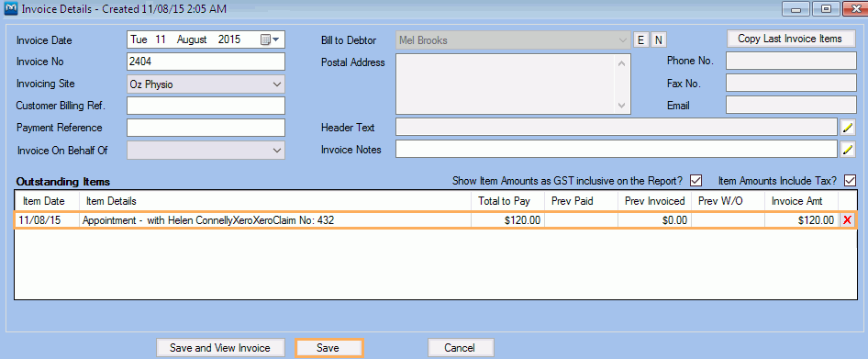Click the Prev Invoiced column header

click(x=655, y=201)
